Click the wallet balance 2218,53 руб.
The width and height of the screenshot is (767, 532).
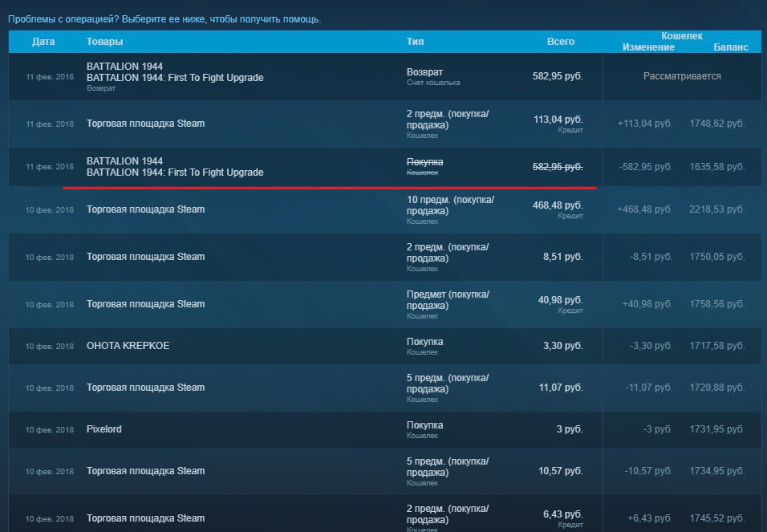coord(716,209)
